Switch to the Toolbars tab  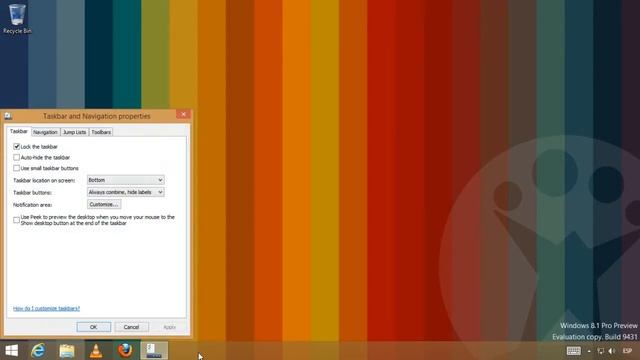(101, 132)
